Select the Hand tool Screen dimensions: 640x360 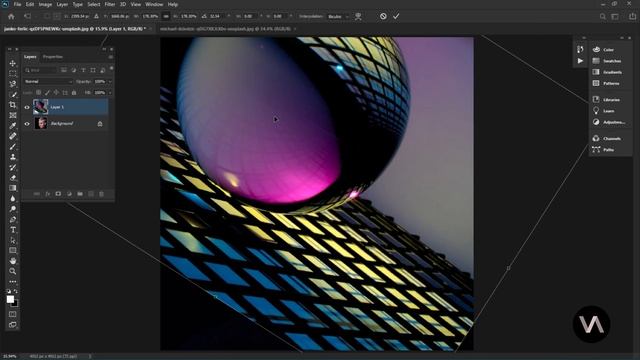[13, 261]
